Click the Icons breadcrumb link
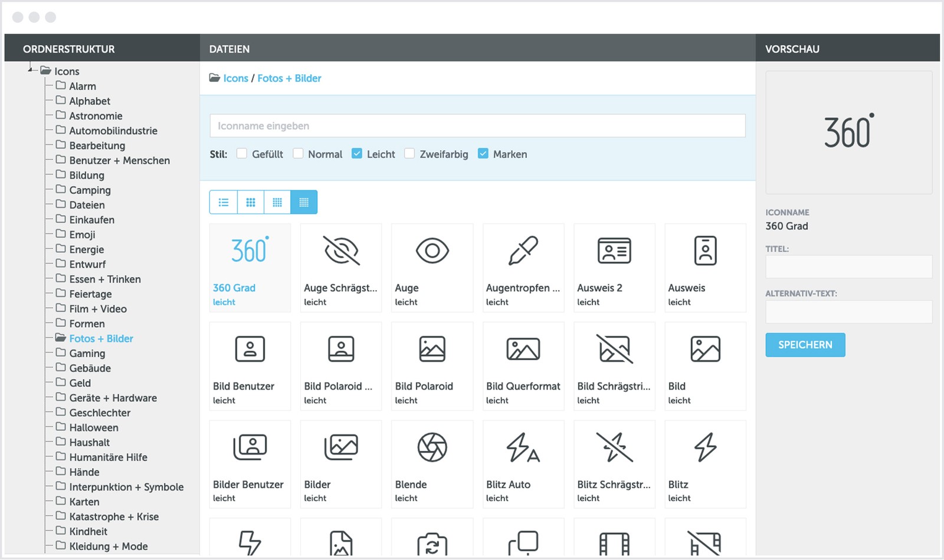The height and width of the screenshot is (560, 944). coord(235,78)
